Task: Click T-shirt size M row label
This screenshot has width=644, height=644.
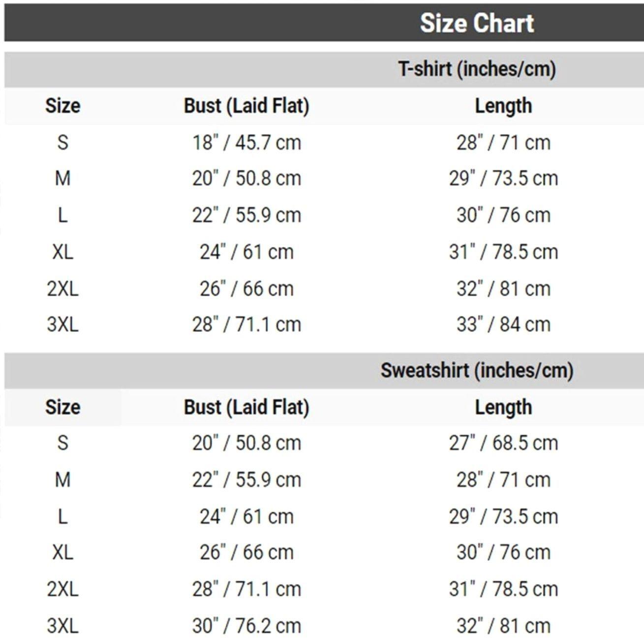Action: pyautogui.click(x=62, y=178)
